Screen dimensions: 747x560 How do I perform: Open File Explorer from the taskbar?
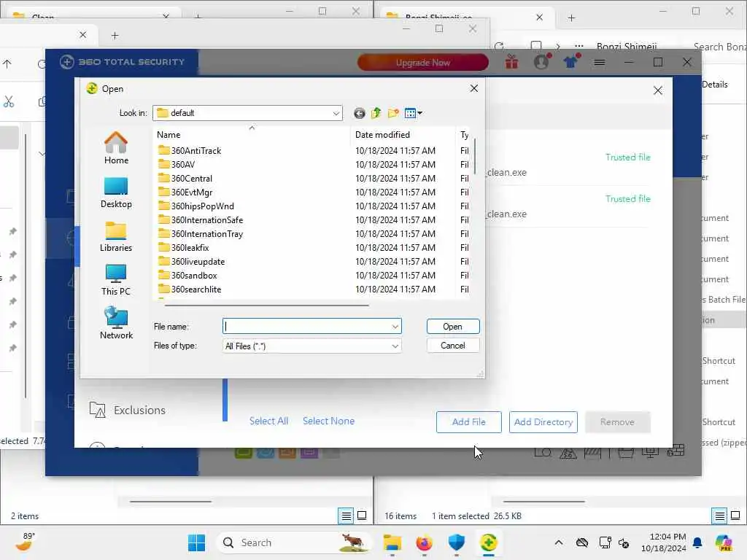point(392,542)
